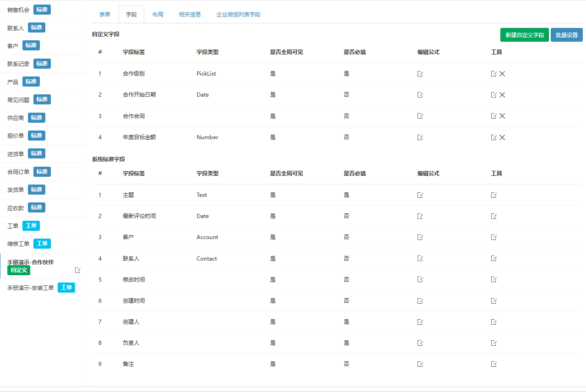
Task: Open the 企业微信列表字段 tab
Action: [x=239, y=15]
